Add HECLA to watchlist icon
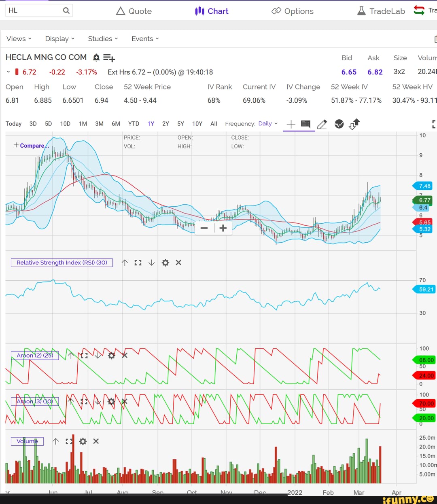437x504 pixels. 109,58
